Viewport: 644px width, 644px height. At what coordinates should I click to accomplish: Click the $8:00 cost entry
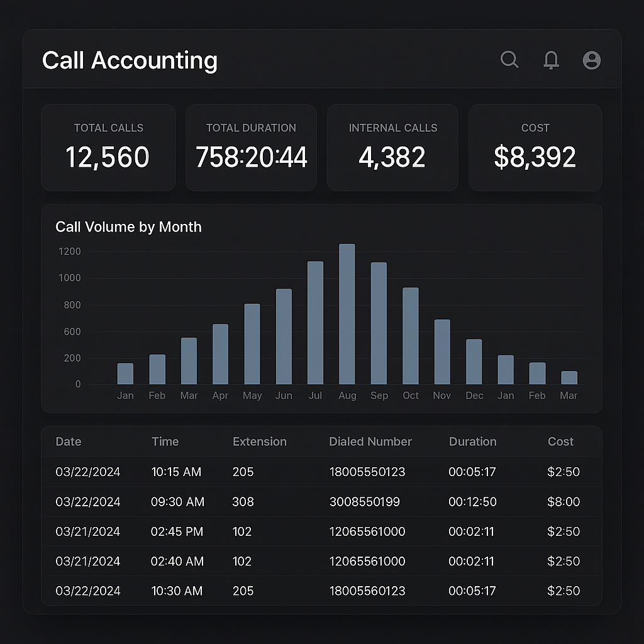point(563,502)
